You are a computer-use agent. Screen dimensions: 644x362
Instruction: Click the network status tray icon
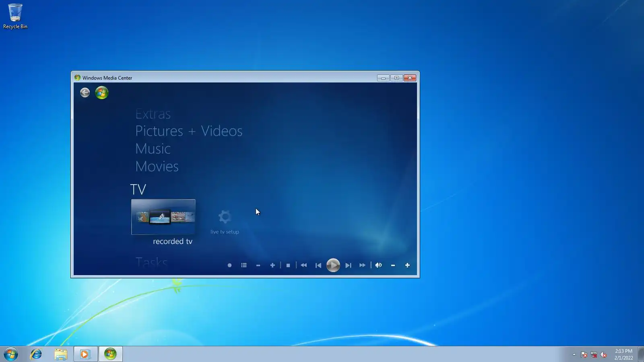pos(594,355)
